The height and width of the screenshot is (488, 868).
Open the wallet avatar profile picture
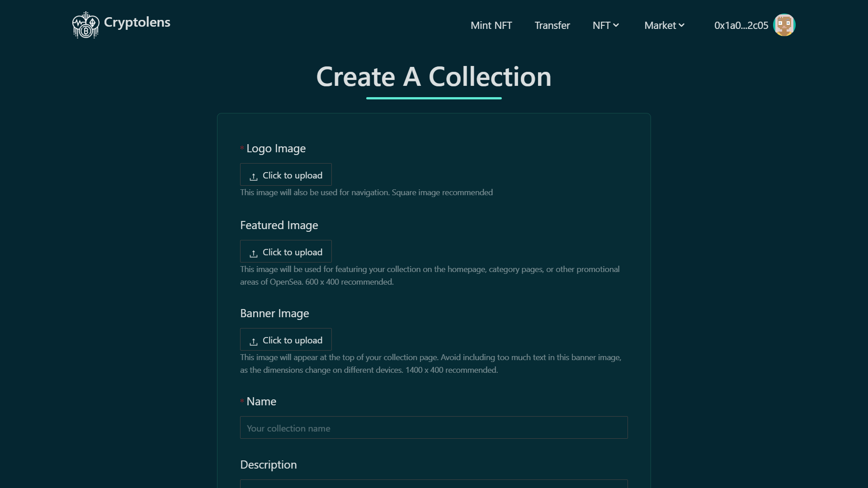click(x=784, y=25)
